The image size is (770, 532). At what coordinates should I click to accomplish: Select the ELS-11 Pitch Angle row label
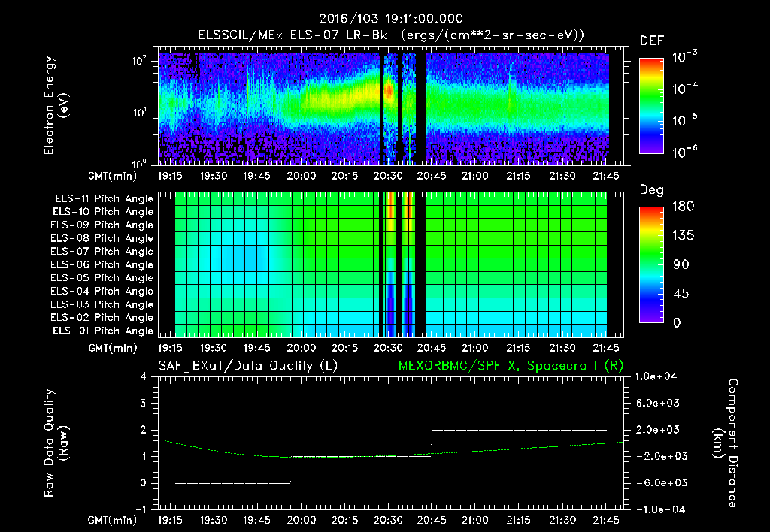pos(104,199)
